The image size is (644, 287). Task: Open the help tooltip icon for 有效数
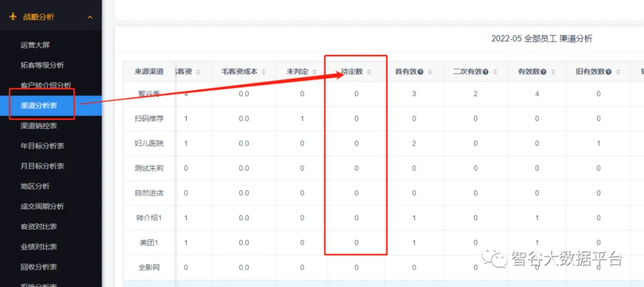(x=544, y=72)
